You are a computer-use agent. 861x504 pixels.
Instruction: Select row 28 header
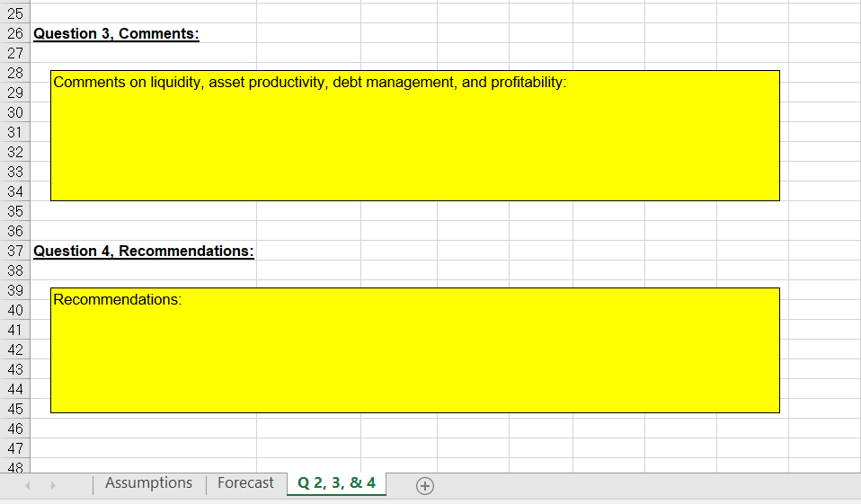tap(14, 73)
